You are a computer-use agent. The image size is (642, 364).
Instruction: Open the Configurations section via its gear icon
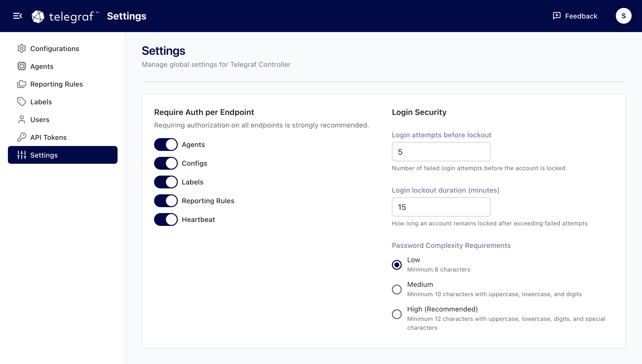click(x=22, y=49)
